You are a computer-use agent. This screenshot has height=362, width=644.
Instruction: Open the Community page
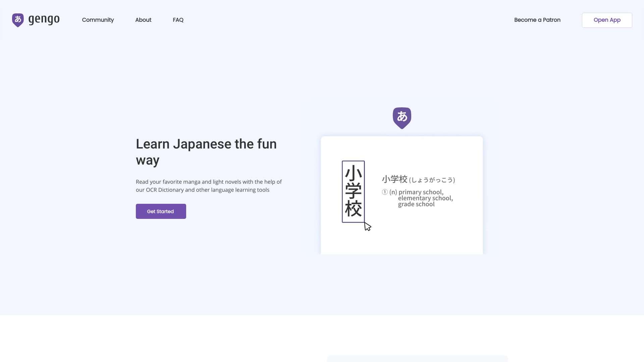coord(98,20)
